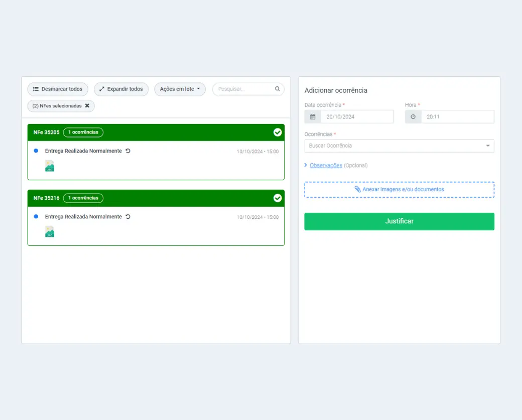Open the Buscar Ocorrência dropdown
Image resolution: width=522 pixels, height=420 pixels.
(399, 146)
